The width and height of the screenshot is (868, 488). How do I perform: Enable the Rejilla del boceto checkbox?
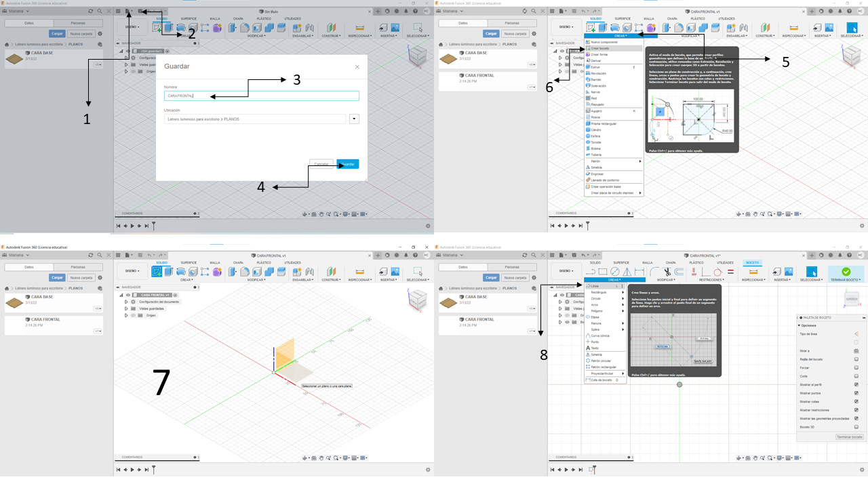[x=856, y=359]
